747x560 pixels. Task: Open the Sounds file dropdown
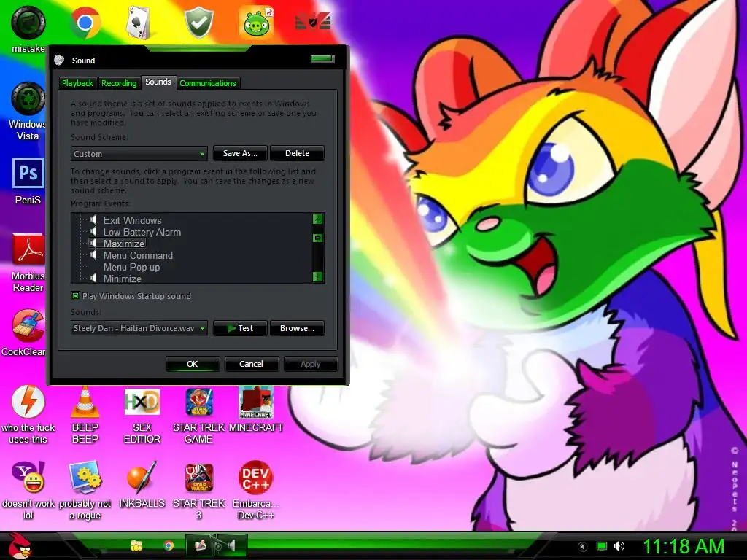(139, 328)
